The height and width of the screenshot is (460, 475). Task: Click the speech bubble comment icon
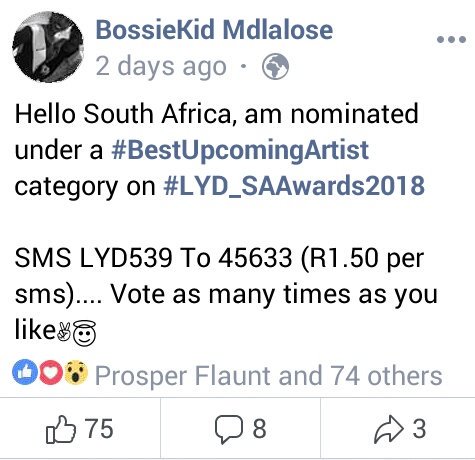tap(228, 430)
